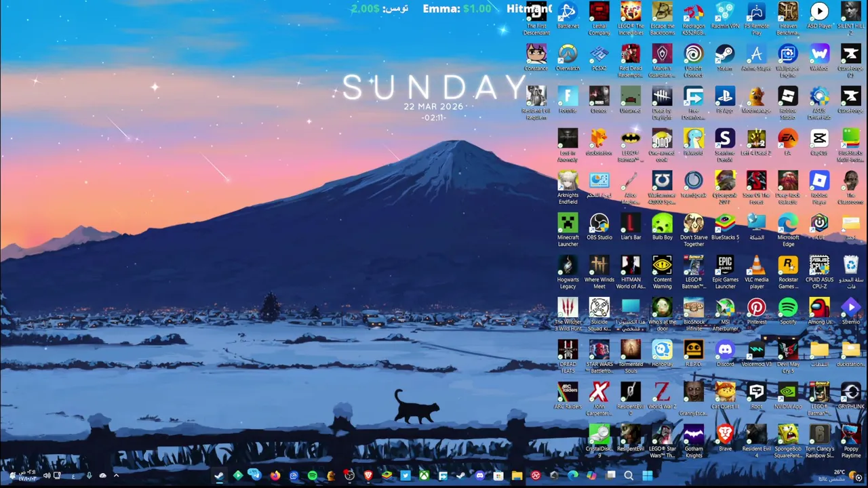
Task: Open the weather widget showing 26°C
Action: click(837, 476)
